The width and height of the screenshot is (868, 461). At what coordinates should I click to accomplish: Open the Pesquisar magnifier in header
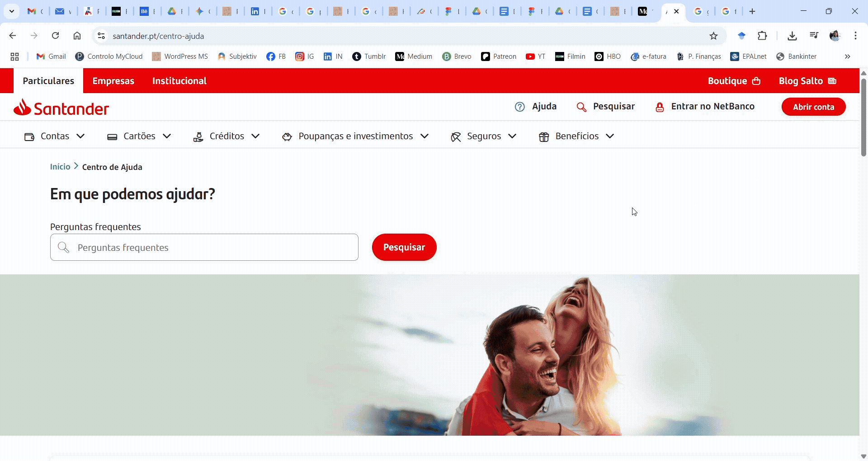point(581,107)
